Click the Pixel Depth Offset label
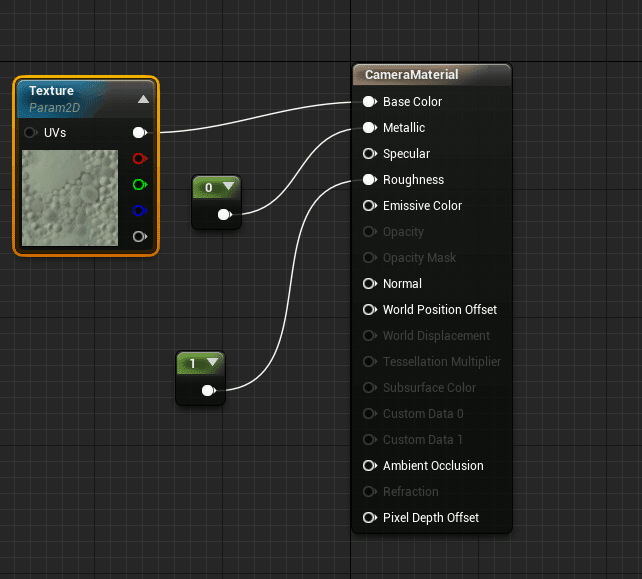Viewport: 642px width, 579px height. 431,518
